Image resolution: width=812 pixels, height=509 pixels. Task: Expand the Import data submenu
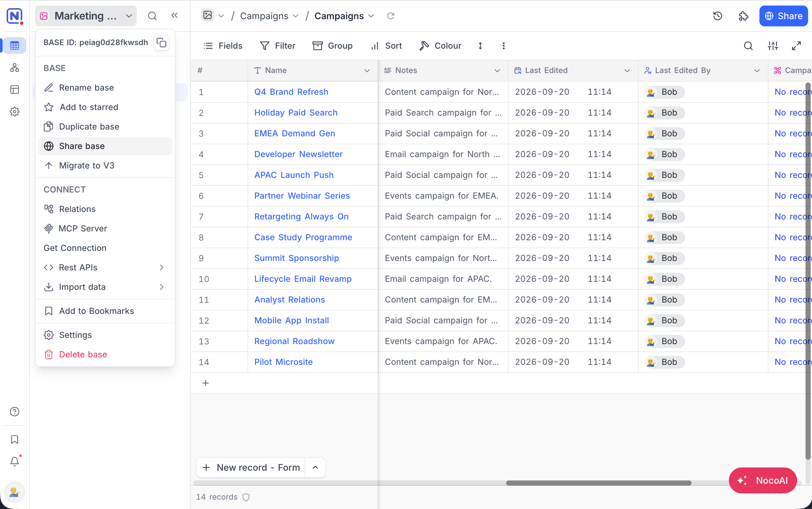point(105,287)
